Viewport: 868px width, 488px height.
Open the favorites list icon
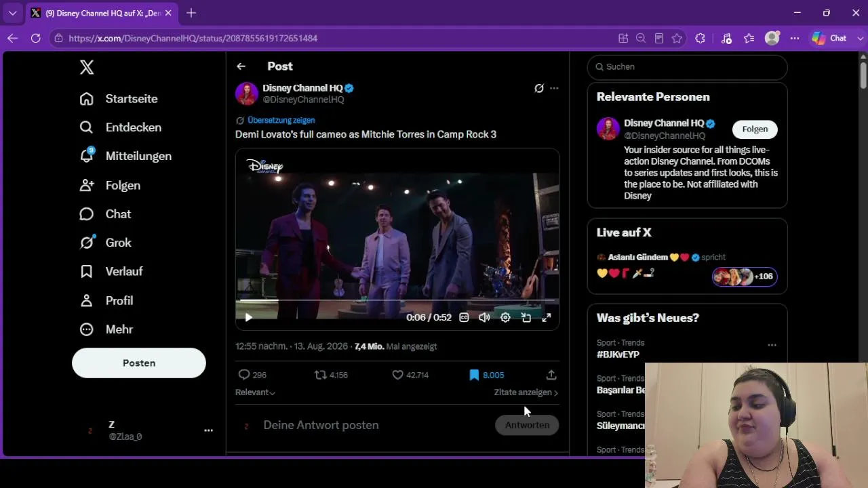click(x=749, y=39)
